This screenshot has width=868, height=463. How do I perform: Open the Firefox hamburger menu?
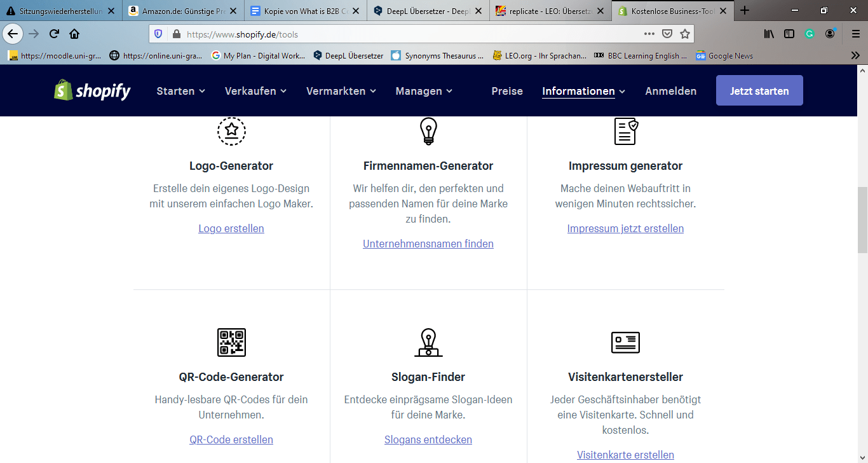(855, 34)
